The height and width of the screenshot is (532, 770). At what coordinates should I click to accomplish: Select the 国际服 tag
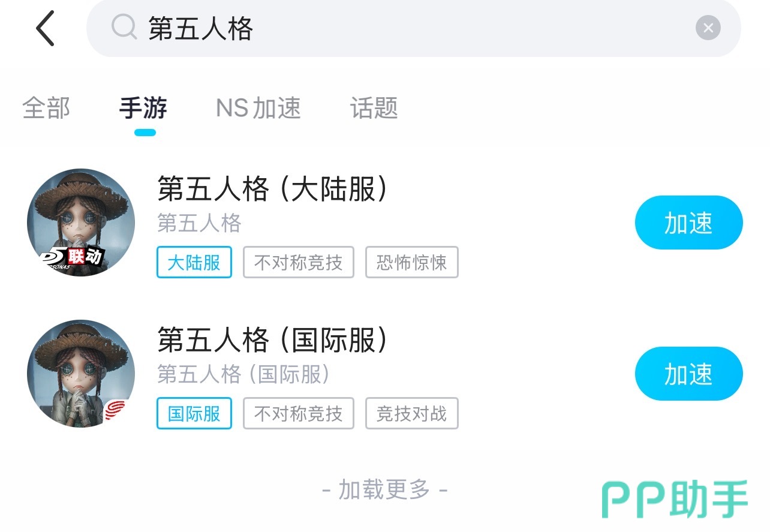194,413
